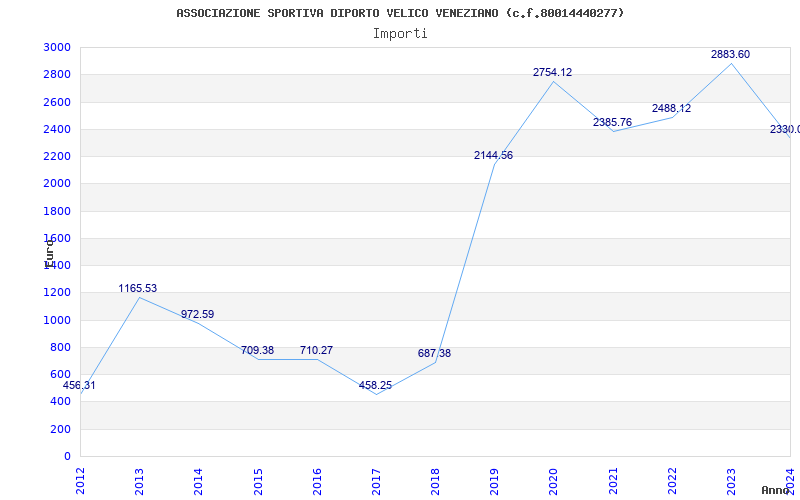Click the x-axis year 2016

(317, 481)
